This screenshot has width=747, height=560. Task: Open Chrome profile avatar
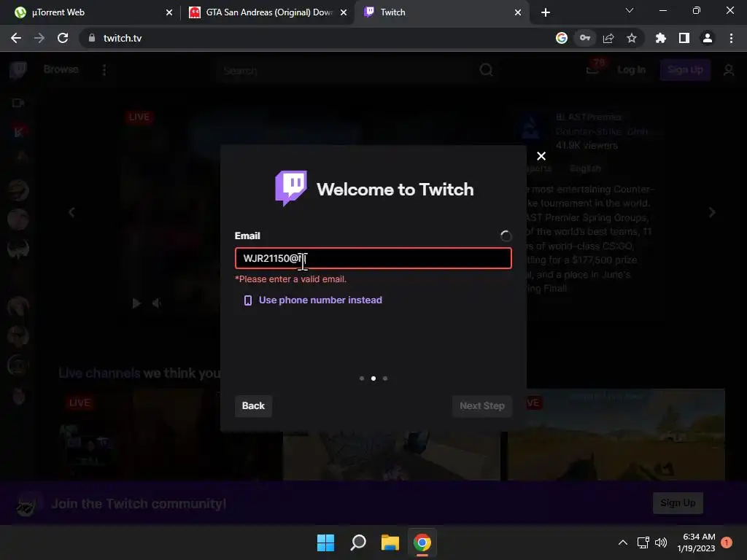[x=708, y=38]
